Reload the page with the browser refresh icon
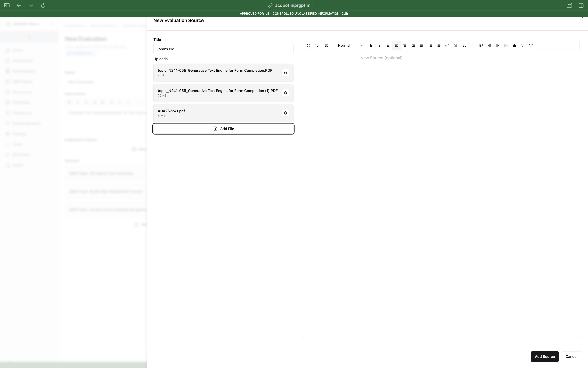588x368 pixels. (43, 5)
